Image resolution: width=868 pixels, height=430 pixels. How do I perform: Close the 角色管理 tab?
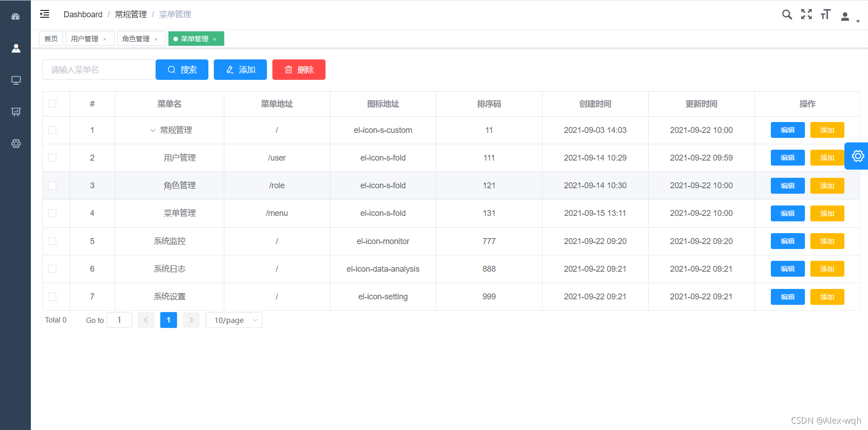tap(156, 39)
